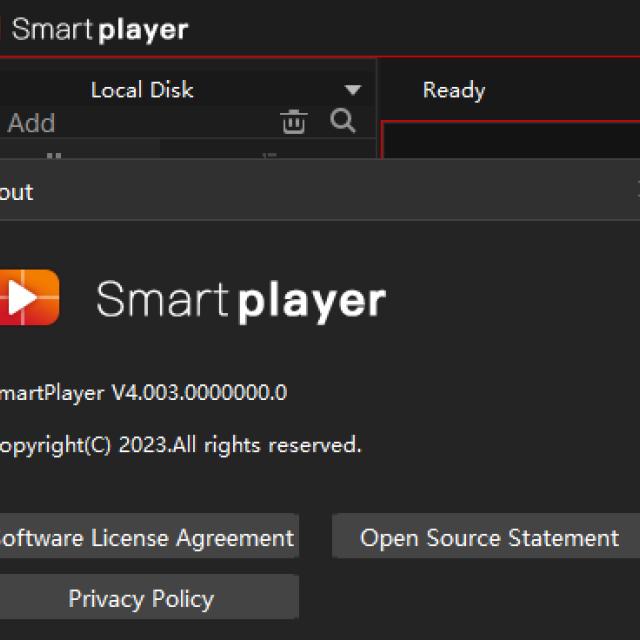Open the Privacy Policy
Image resolution: width=640 pixels, height=640 pixels.
coord(149,598)
